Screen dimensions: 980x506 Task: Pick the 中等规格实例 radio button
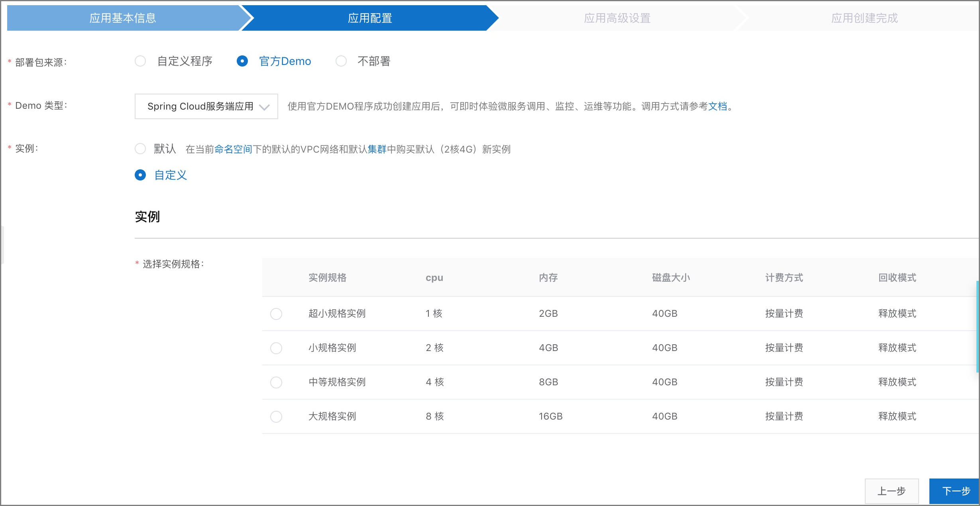[276, 382]
